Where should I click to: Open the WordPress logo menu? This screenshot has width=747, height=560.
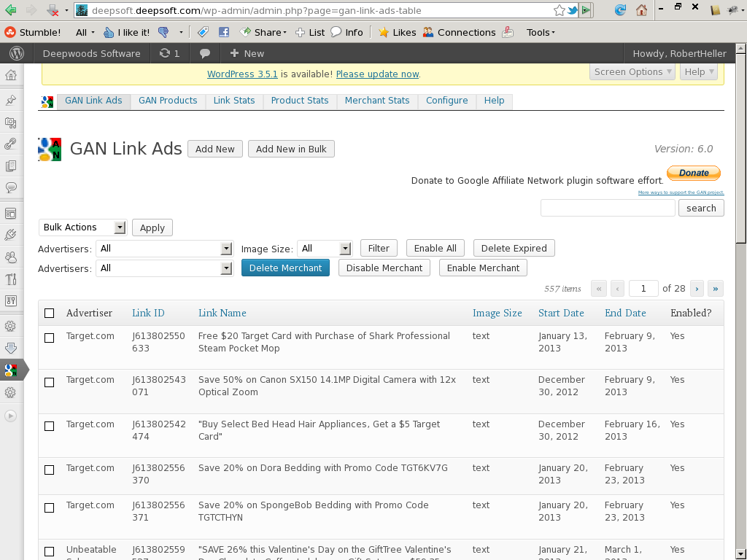coord(17,53)
